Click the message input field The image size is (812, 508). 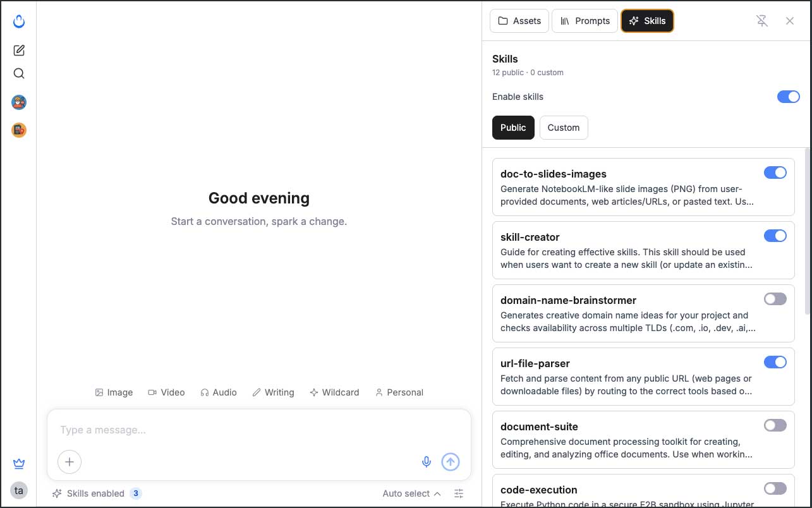[259, 430]
